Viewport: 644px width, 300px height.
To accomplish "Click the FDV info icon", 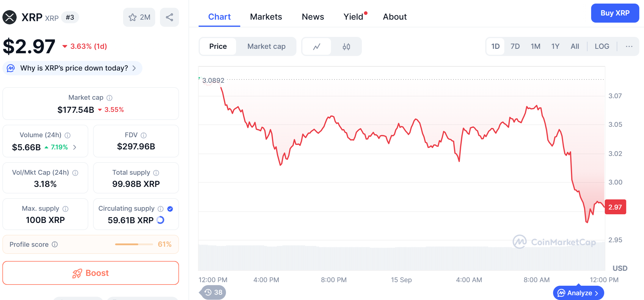I will coord(144,135).
